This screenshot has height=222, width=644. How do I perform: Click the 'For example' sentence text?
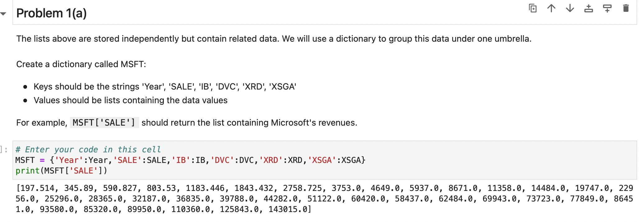(x=187, y=123)
